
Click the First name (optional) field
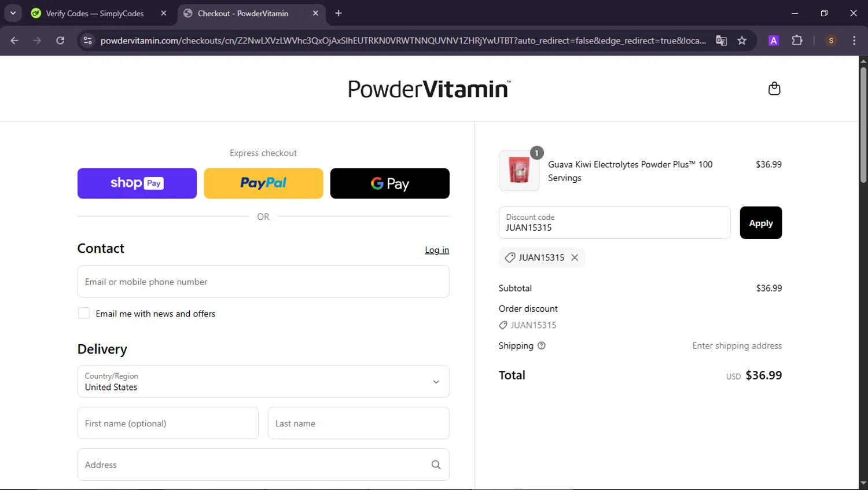click(168, 423)
